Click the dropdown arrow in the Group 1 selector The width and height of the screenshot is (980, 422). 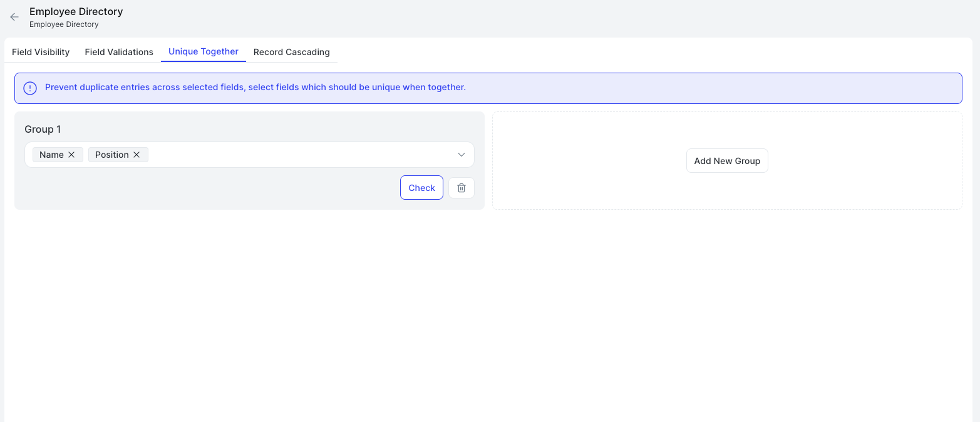461,154
